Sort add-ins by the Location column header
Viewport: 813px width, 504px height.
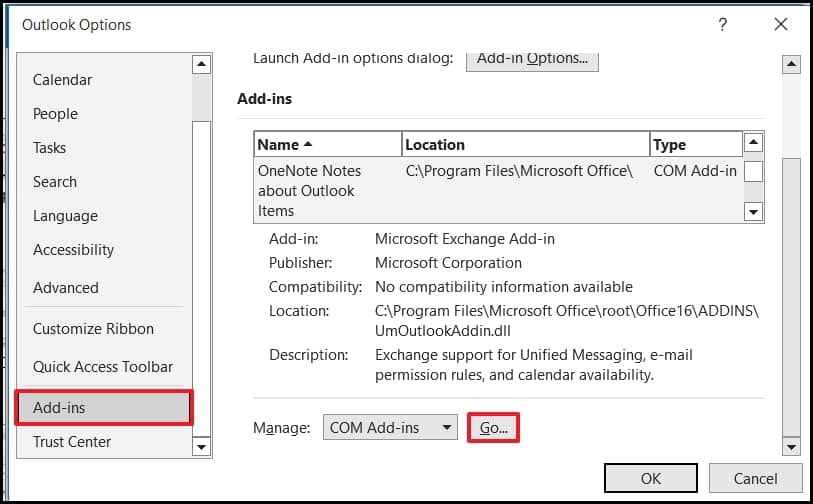coord(526,144)
